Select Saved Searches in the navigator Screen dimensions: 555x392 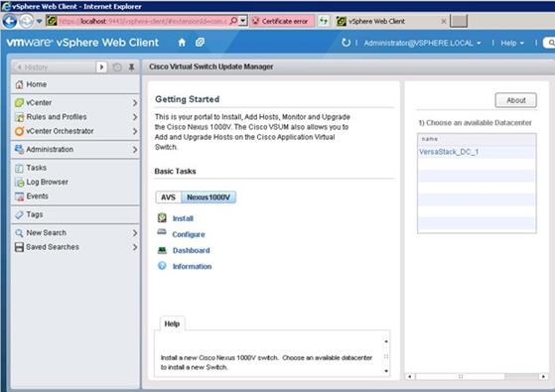coord(75,247)
